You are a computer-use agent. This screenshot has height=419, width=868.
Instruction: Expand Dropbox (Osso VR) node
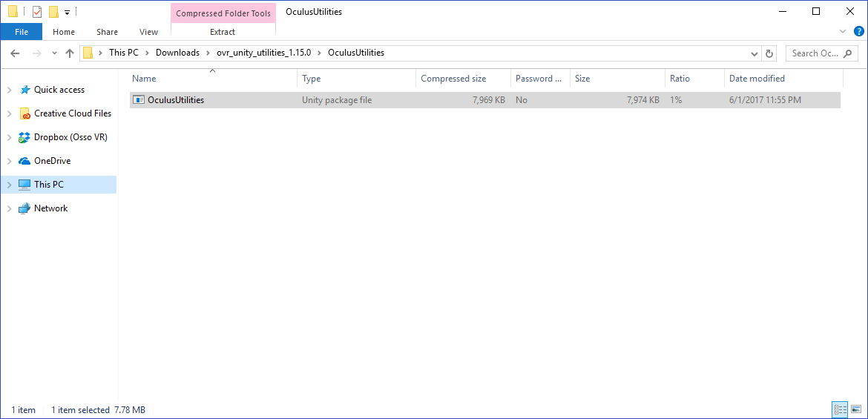(x=10, y=137)
